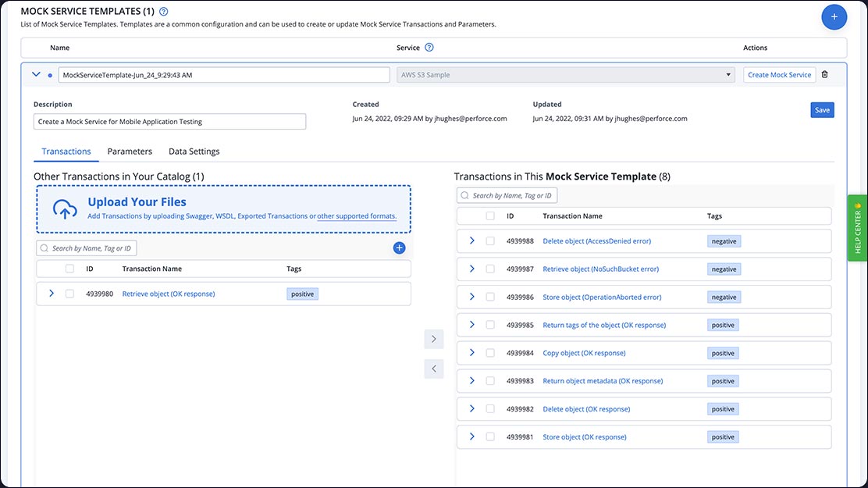Add a new mock service template with plus button
This screenshot has width=868, height=488.
tap(834, 16)
